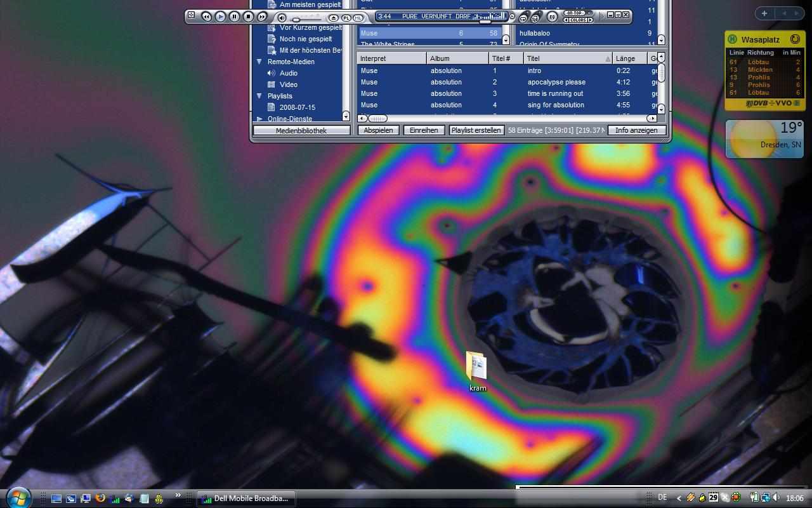This screenshot has height=508, width=812.
Task: Mute Winamp with the speaker icon
Action: 282,18
